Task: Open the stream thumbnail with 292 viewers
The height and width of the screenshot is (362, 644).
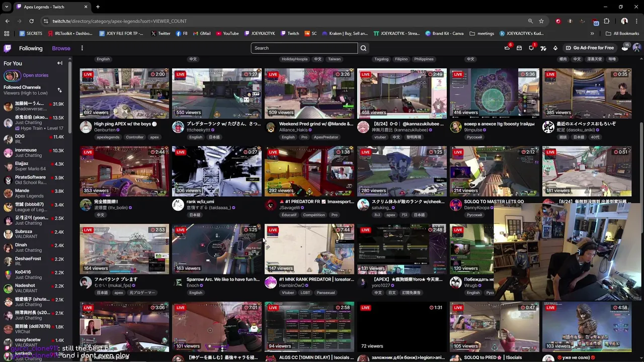Action: click(x=309, y=171)
